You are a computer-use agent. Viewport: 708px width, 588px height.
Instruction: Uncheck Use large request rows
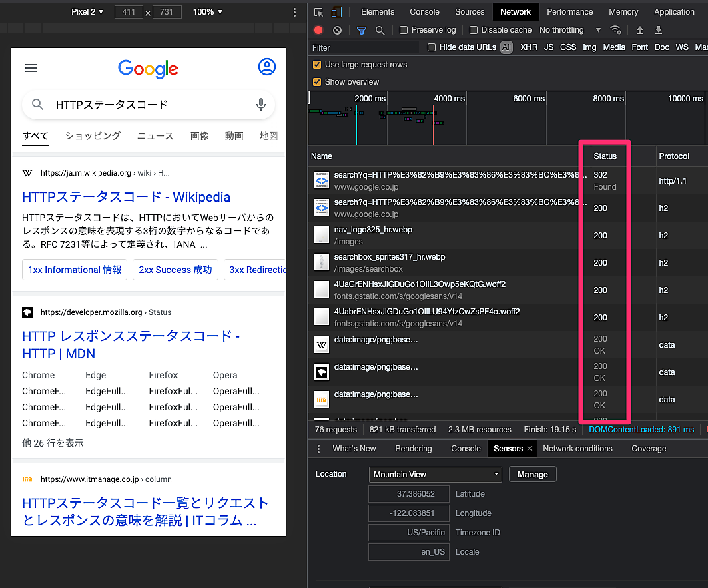tap(317, 65)
